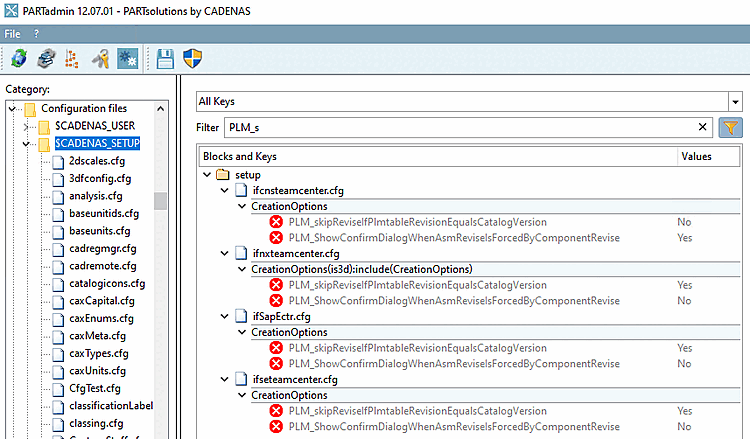The height and width of the screenshot is (439, 750).
Task: Click the page icon beside caxMeta.cfg
Action: [58, 337]
